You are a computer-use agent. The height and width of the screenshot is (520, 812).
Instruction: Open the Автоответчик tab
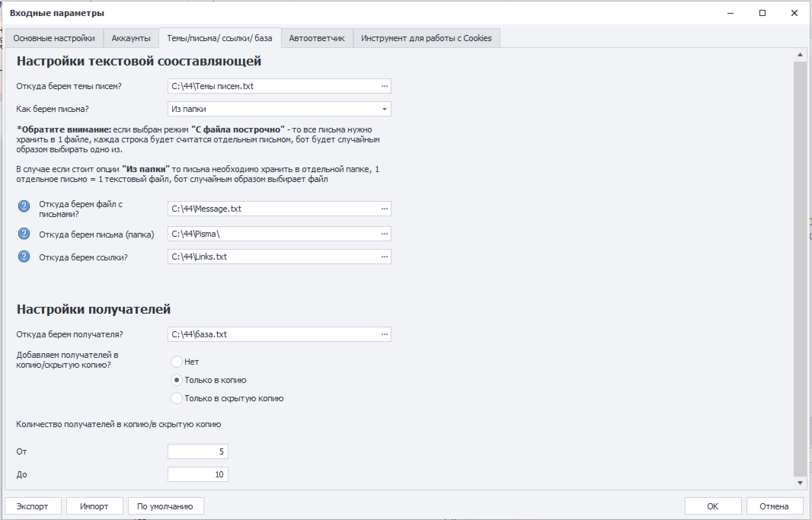click(316, 38)
